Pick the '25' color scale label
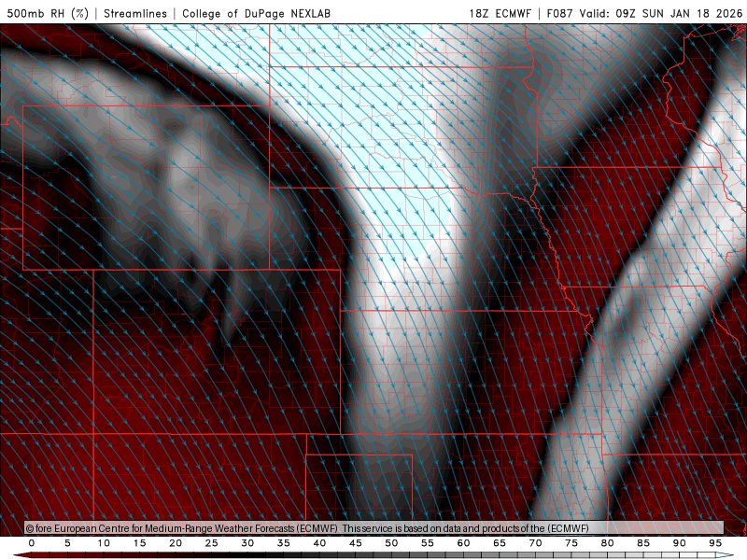This screenshot has height=560, width=747. coord(212,543)
